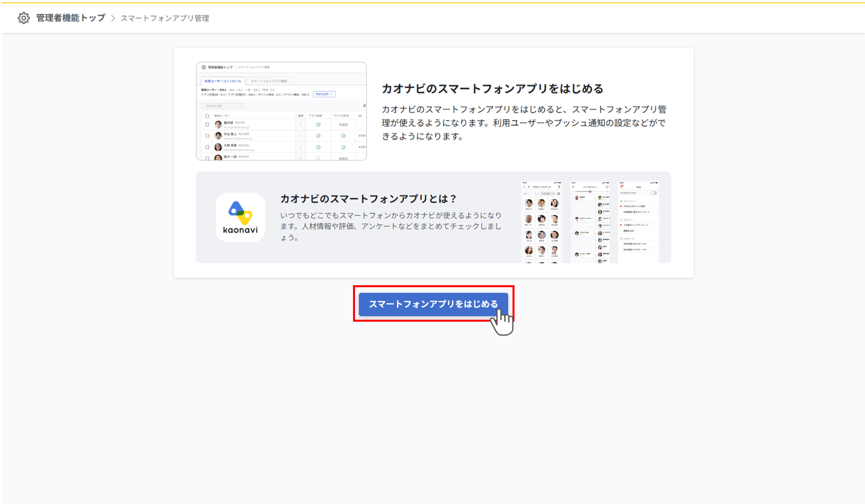
Task: Click the back arrow in the プロファイルブック mockup
Action: (x=524, y=186)
